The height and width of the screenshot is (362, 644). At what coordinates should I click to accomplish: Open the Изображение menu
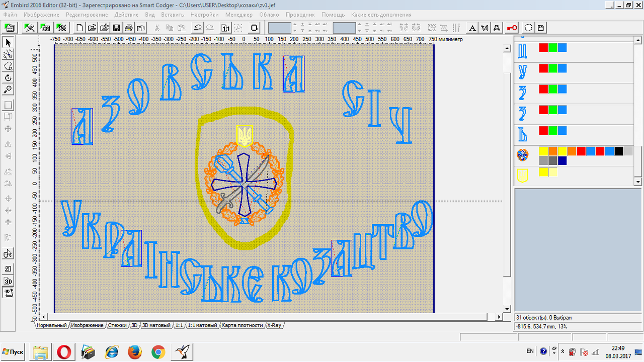(x=41, y=15)
